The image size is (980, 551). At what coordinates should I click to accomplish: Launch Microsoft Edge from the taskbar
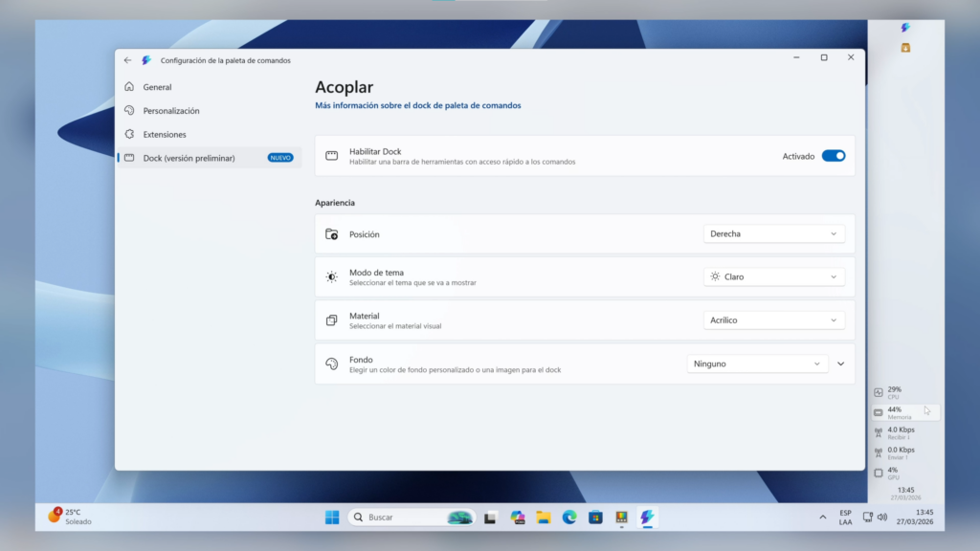(569, 517)
